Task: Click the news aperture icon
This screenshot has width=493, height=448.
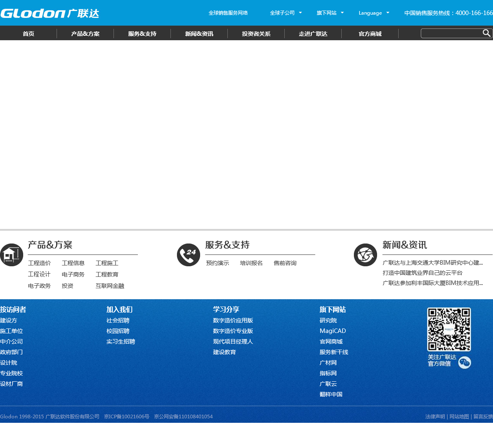Action: pos(365,255)
